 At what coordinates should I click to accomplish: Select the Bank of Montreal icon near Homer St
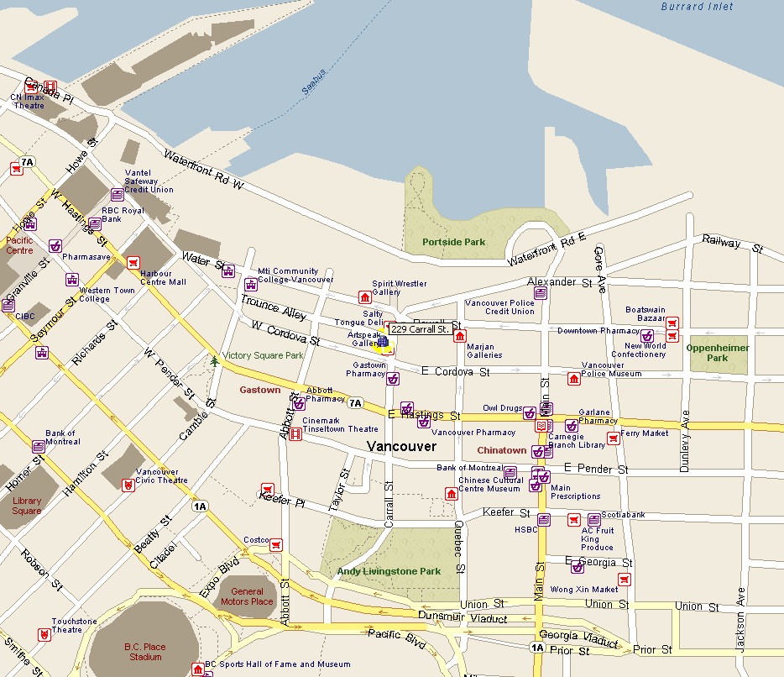[x=39, y=446]
